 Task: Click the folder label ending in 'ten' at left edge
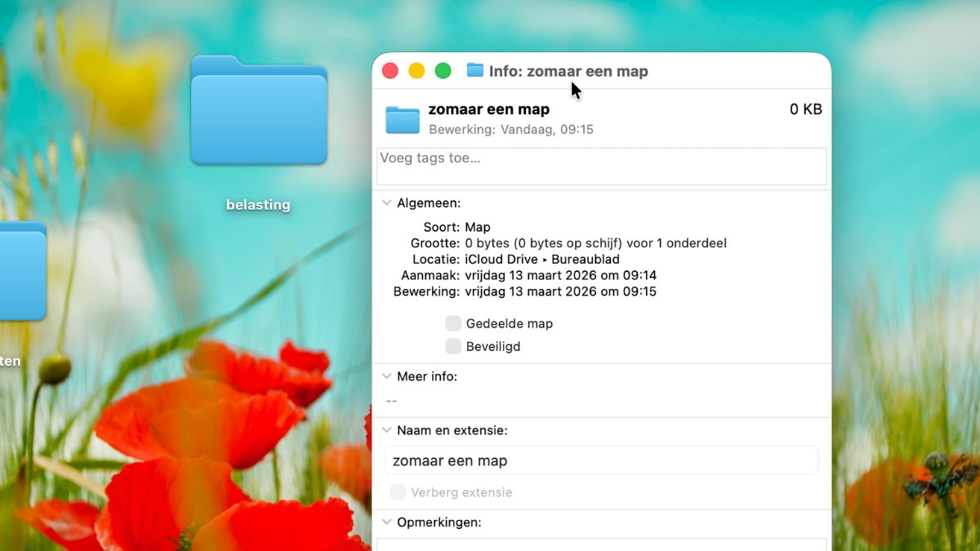[10, 361]
